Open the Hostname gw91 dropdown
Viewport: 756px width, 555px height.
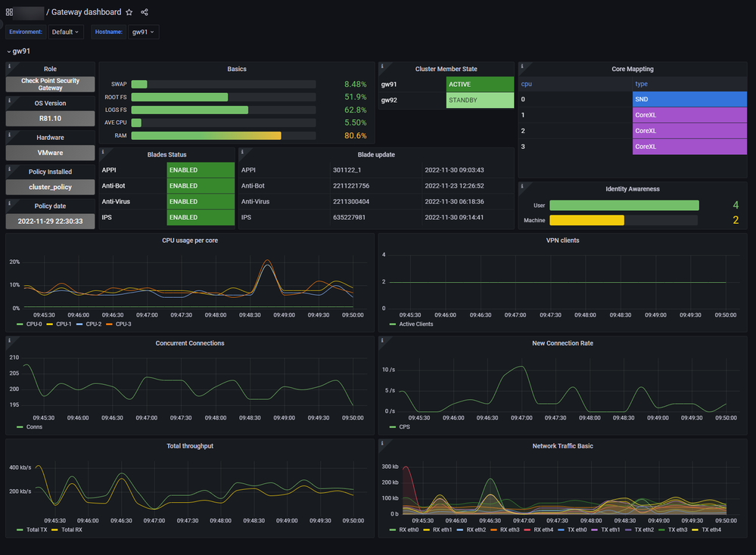[143, 32]
